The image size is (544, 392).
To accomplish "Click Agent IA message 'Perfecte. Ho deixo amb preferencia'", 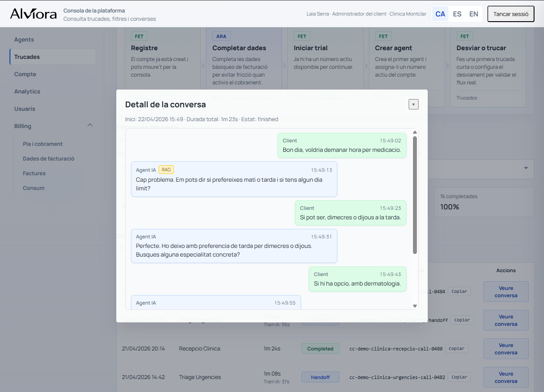I will tap(234, 246).
